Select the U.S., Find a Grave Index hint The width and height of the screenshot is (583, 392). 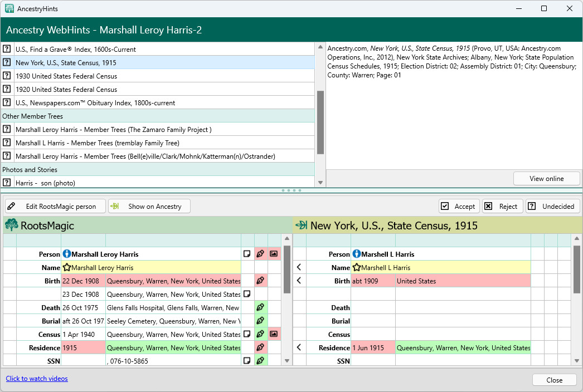tap(76, 50)
